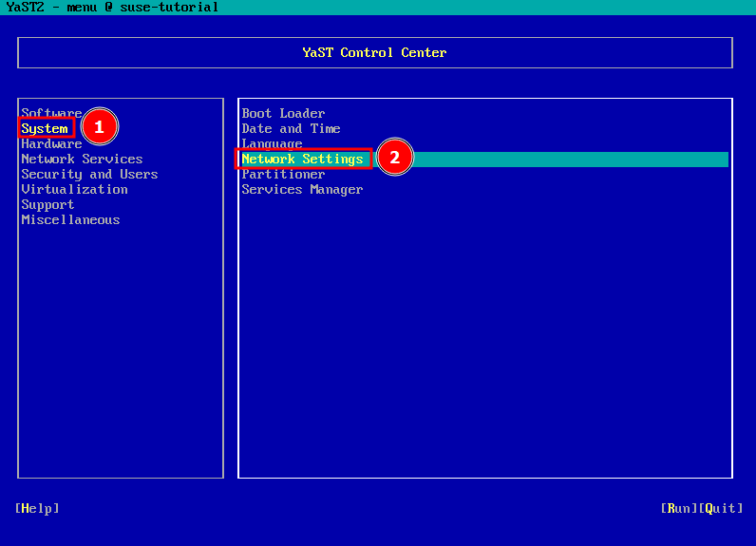756x546 pixels.
Task: Launch the Network Settings module
Action: pyautogui.click(x=484, y=159)
